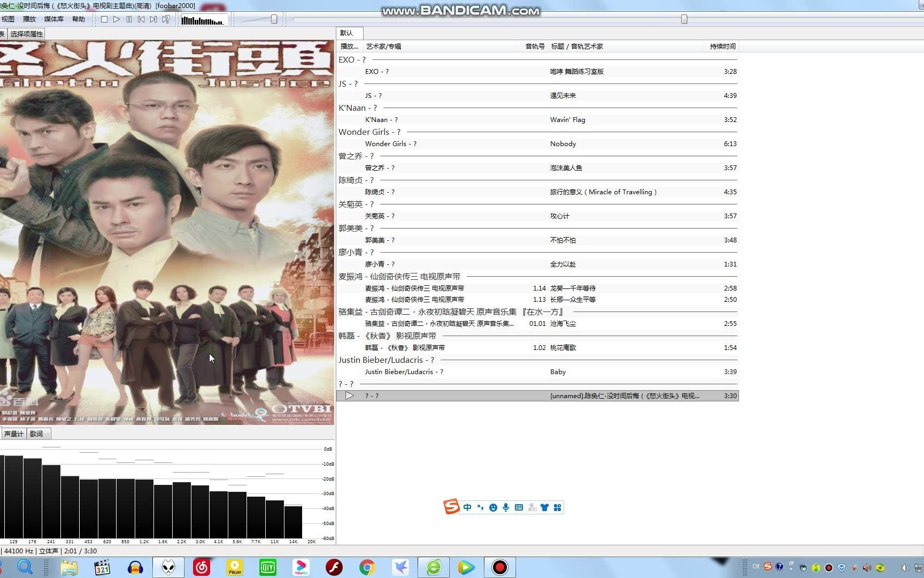
Task: Click microphone voice input on Sogou bar
Action: click(x=506, y=507)
